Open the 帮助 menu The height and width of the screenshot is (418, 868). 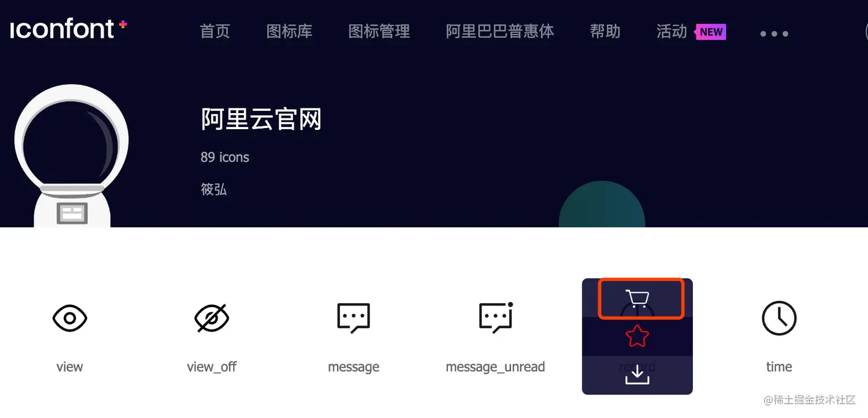pyautogui.click(x=606, y=31)
